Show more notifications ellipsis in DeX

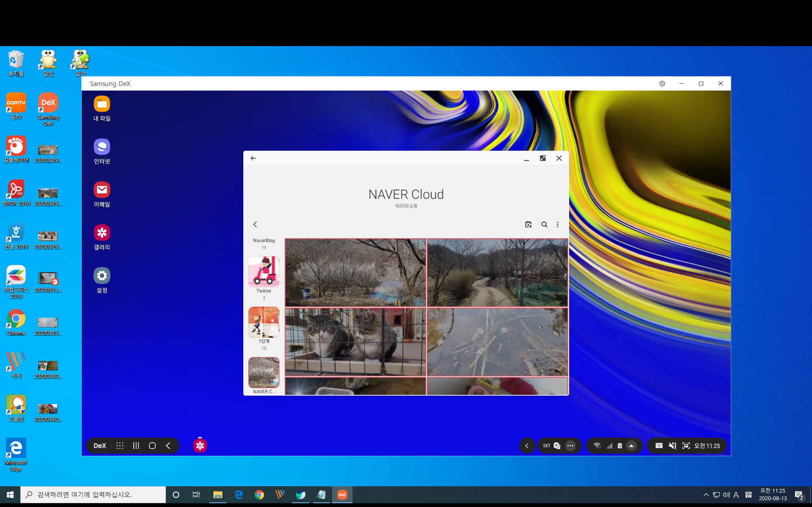570,446
